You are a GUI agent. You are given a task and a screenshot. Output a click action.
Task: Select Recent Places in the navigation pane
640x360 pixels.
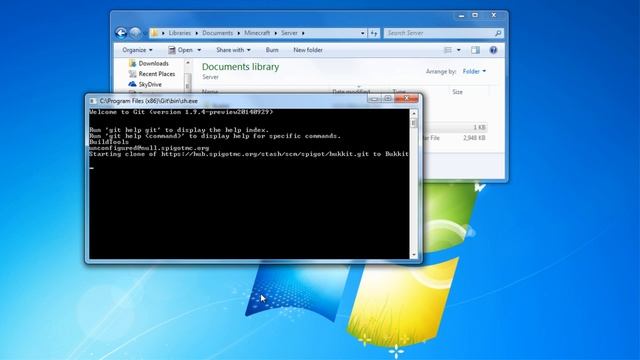pos(157,74)
